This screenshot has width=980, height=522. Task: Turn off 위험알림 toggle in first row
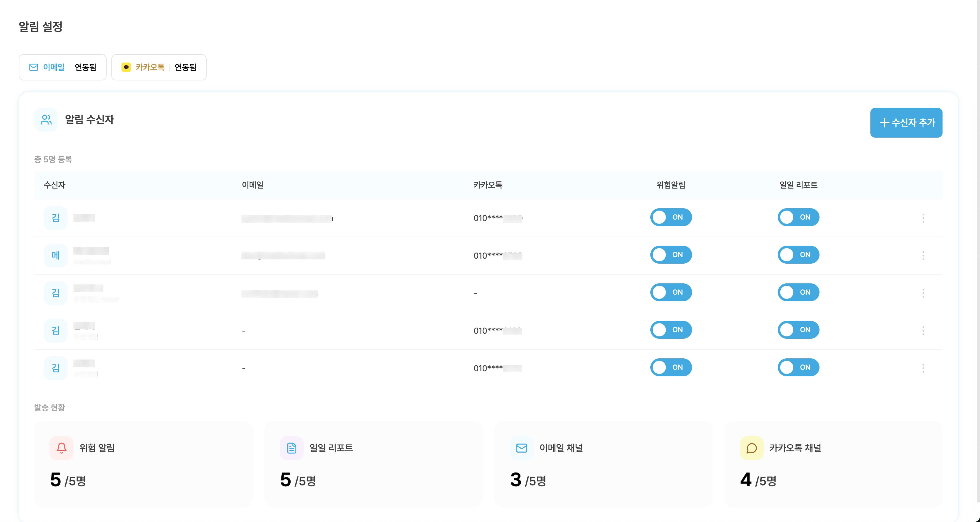671,217
